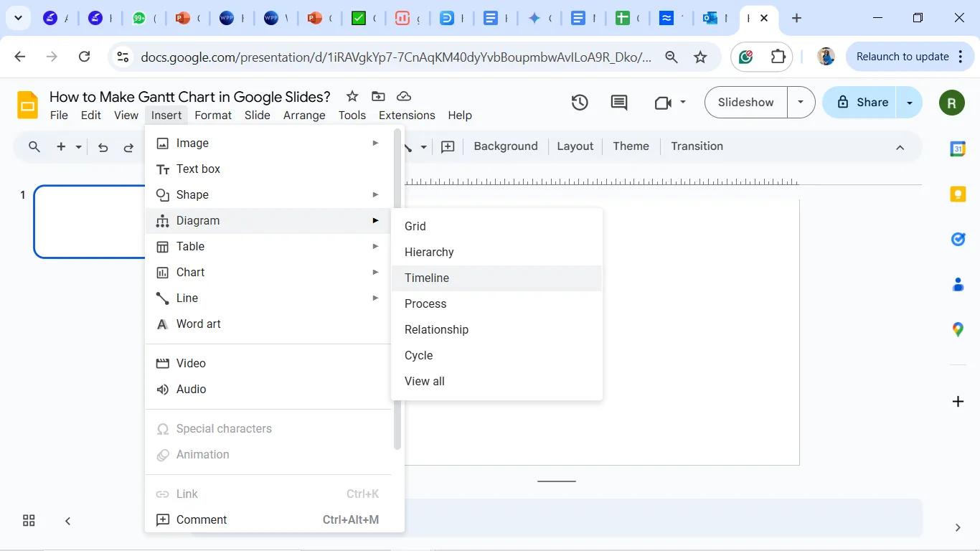Open Google Calendar side panel icon

958,149
